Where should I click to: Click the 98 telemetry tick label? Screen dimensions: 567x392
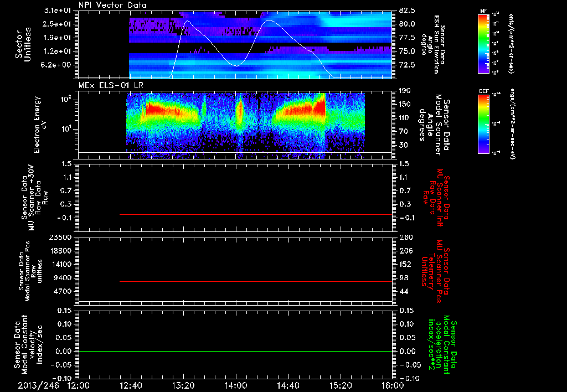(404, 278)
